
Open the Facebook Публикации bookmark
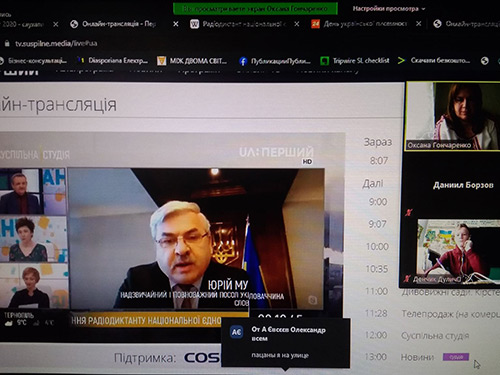coord(275,61)
